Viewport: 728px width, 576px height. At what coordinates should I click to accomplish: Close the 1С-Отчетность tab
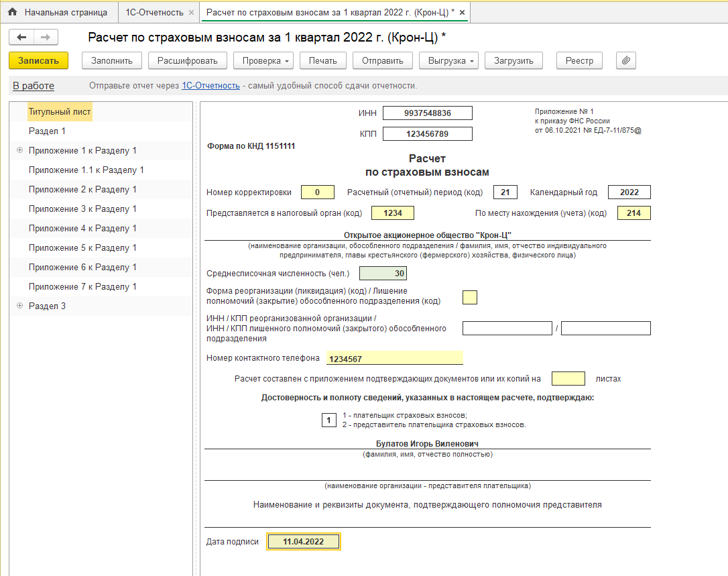(x=191, y=13)
